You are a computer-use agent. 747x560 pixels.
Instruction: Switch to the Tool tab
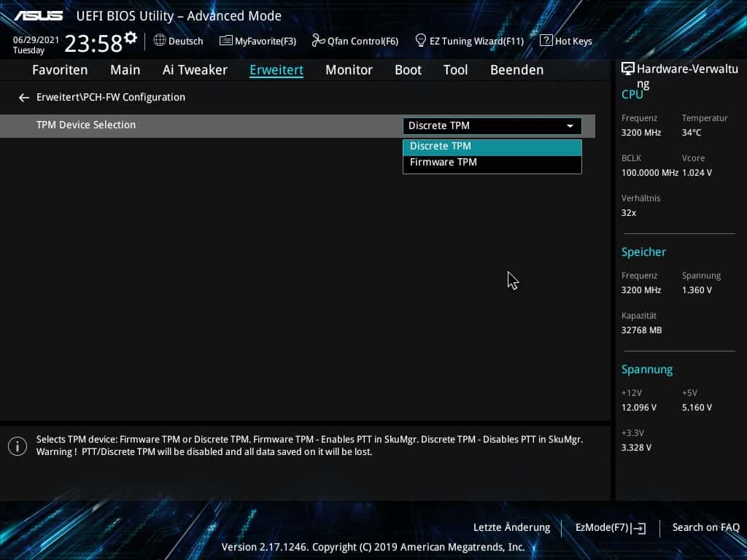tap(455, 70)
